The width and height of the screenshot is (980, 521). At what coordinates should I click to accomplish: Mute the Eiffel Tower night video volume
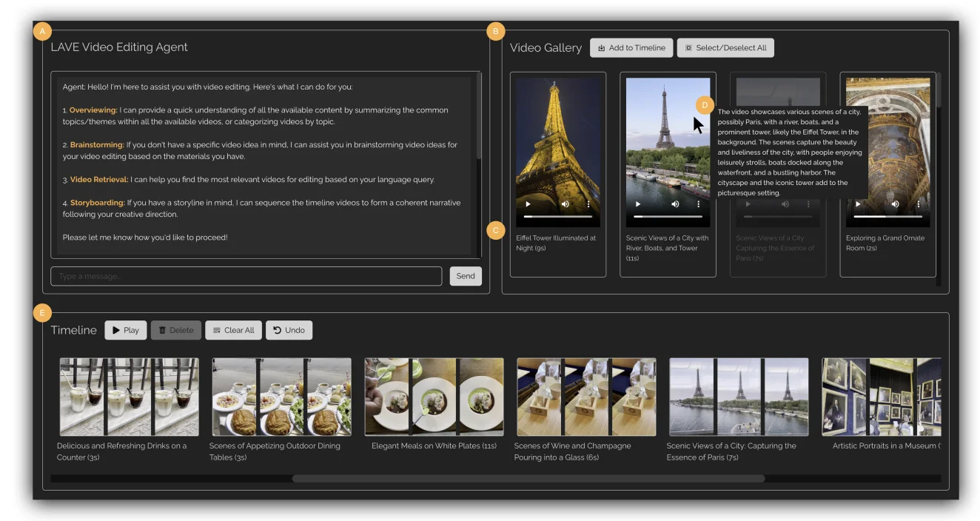click(565, 204)
